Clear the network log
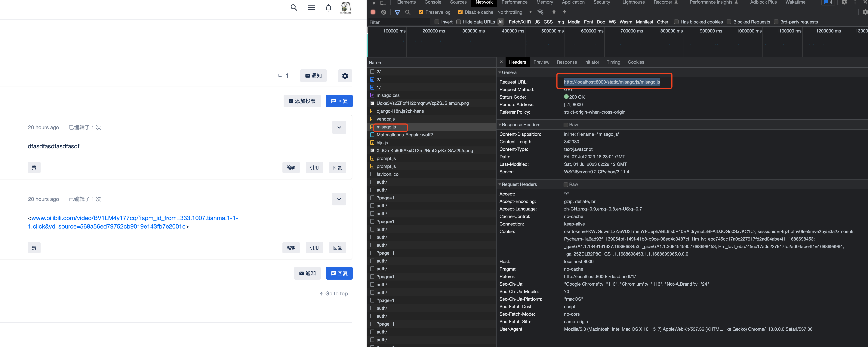This screenshot has width=868, height=347. coord(383,12)
